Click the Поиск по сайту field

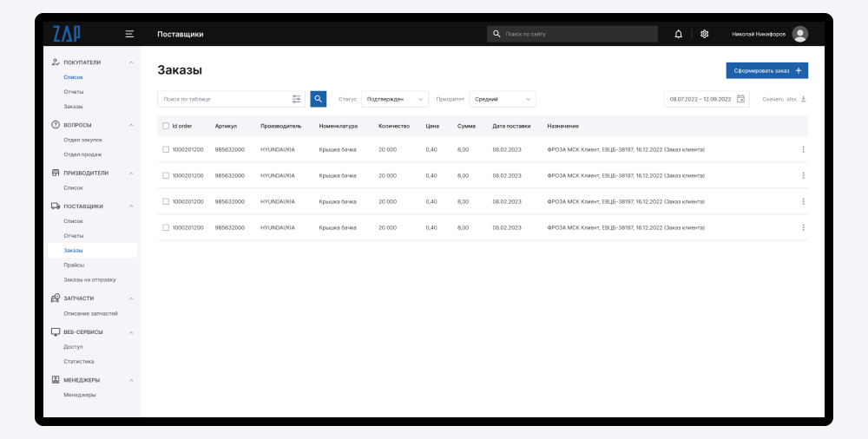pyautogui.click(x=572, y=34)
